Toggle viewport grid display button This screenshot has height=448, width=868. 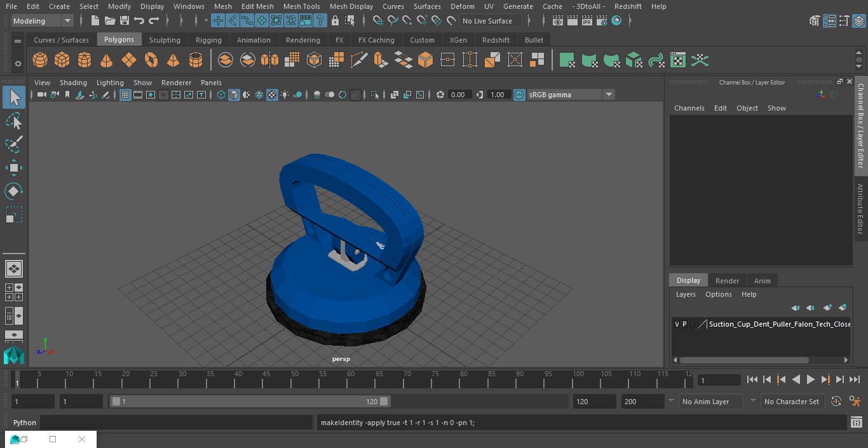125,95
